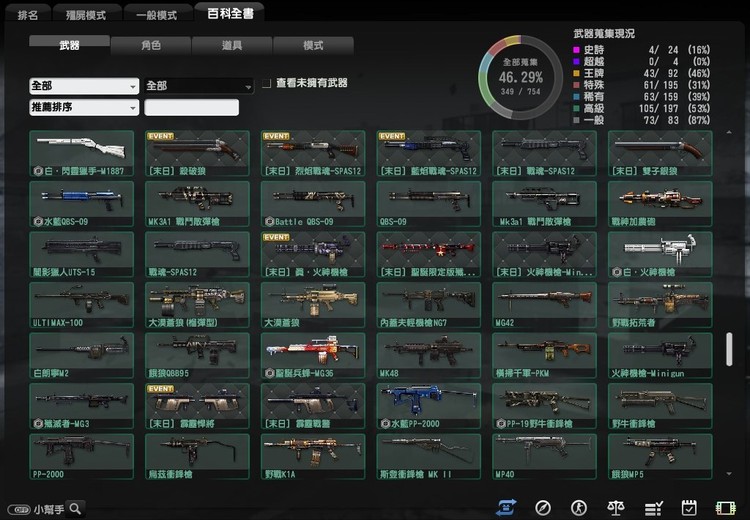The width and height of the screenshot is (750, 520).
Task: Select the 道具 category button
Action: tap(232, 45)
